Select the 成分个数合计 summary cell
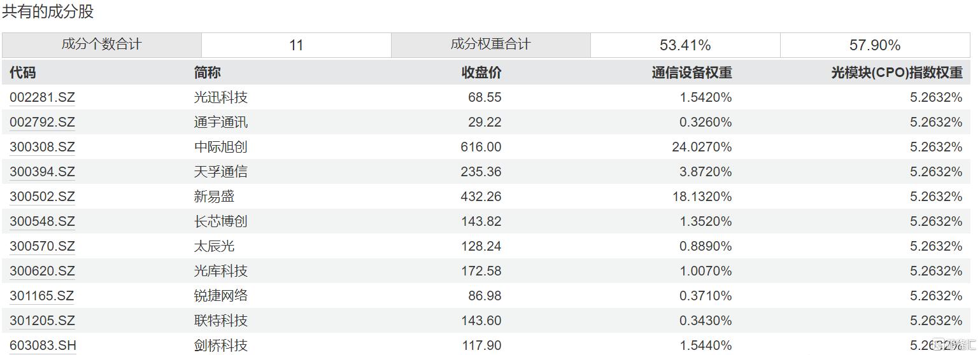980x355 pixels. click(x=102, y=45)
